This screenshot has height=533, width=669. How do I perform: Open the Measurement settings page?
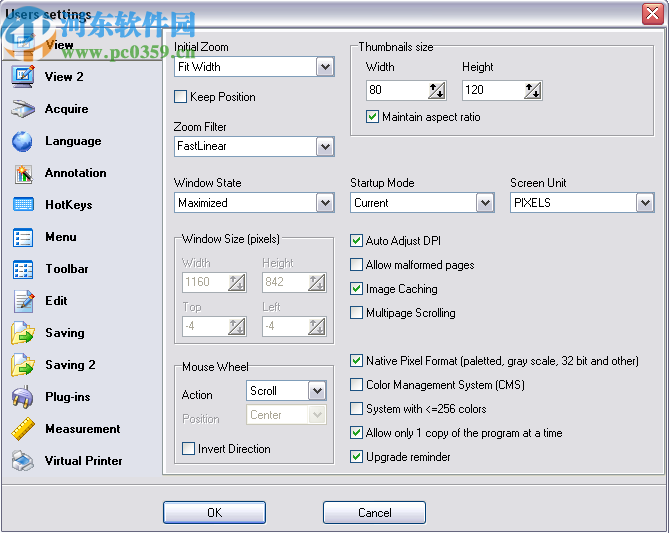pyautogui.click(x=83, y=429)
